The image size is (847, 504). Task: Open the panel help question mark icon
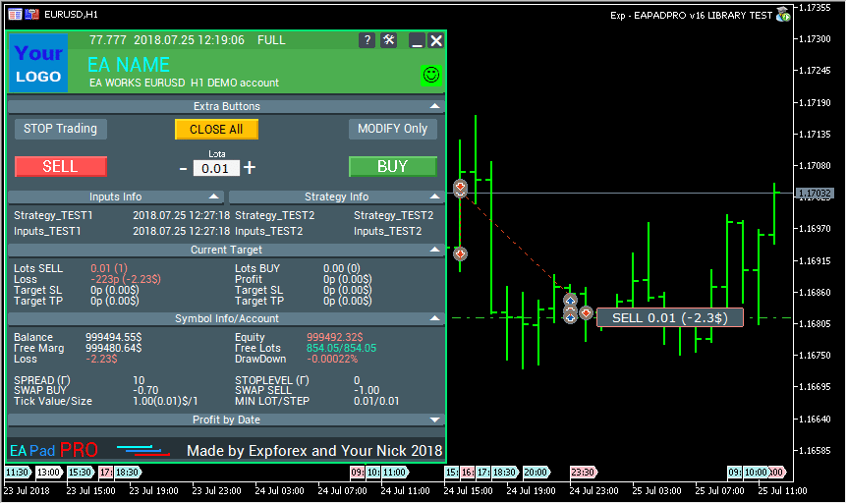367,40
